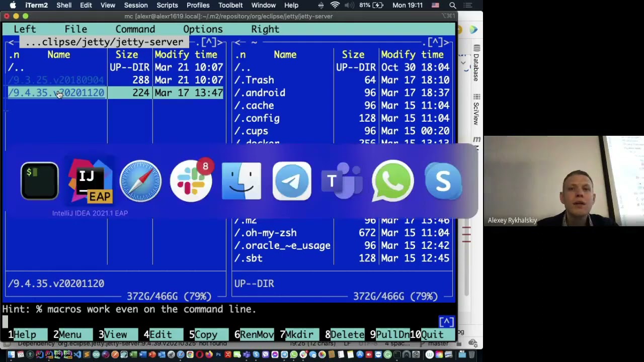Screen dimensions: 644x362
Task: Open the Apple menu
Action: coord(13,5)
